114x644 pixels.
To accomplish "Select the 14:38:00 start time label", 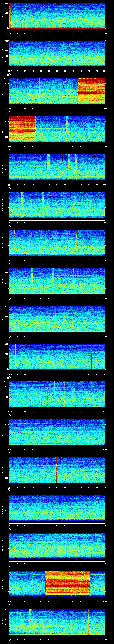I will (9, 298).
